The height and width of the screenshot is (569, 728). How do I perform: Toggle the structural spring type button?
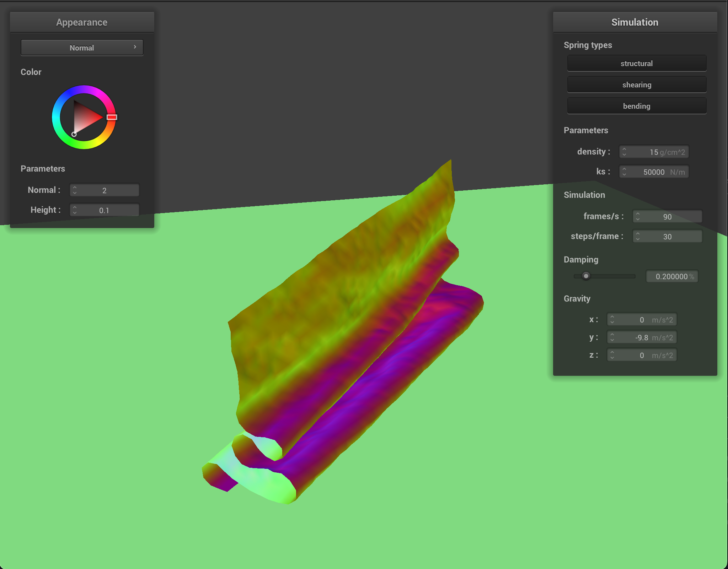[x=636, y=64]
